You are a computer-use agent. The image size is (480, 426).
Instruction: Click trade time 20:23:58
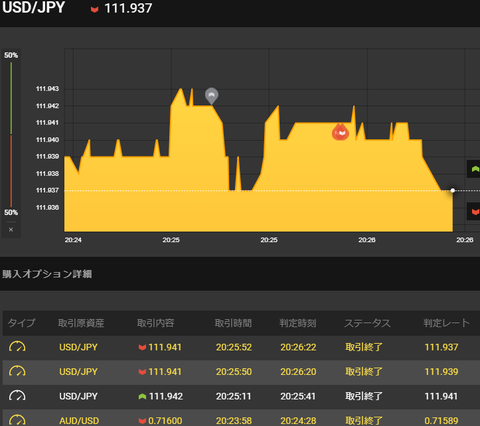point(234,421)
